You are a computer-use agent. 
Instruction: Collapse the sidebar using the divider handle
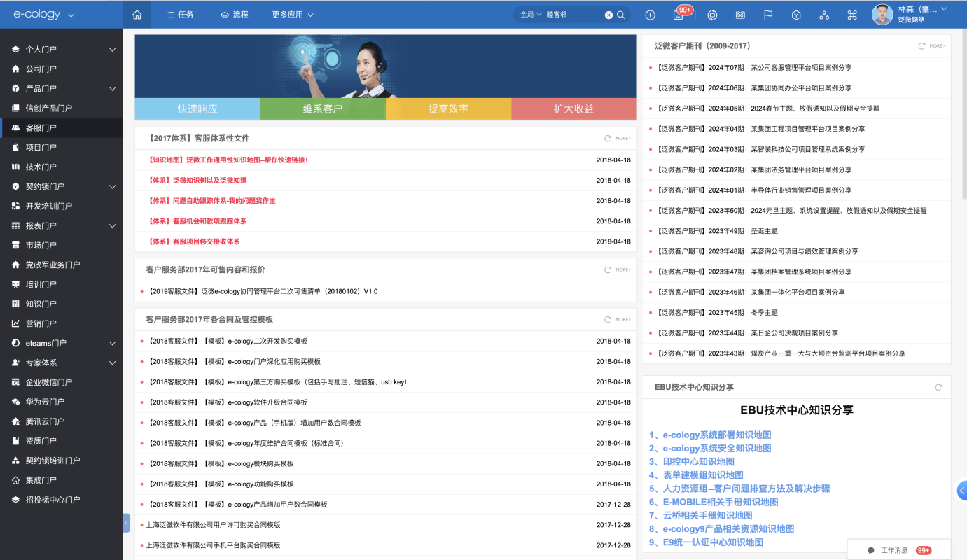(x=127, y=522)
